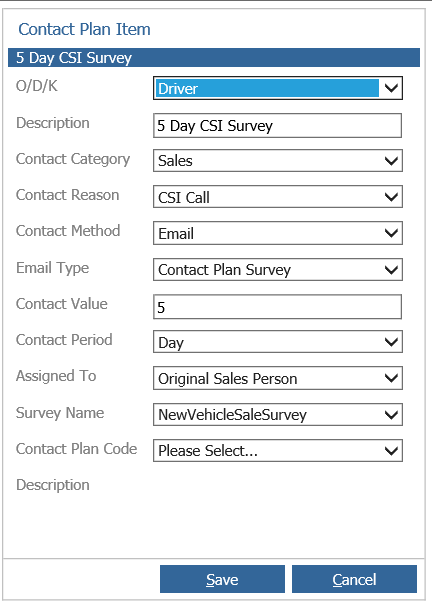Open the Contact Reason CSI Call dropdown

click(x=278, y=197)
